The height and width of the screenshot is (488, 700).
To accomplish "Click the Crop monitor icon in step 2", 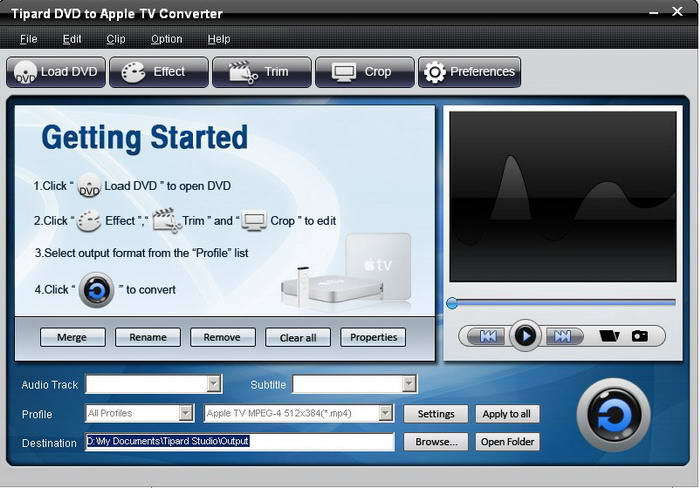I will [254, 221].
